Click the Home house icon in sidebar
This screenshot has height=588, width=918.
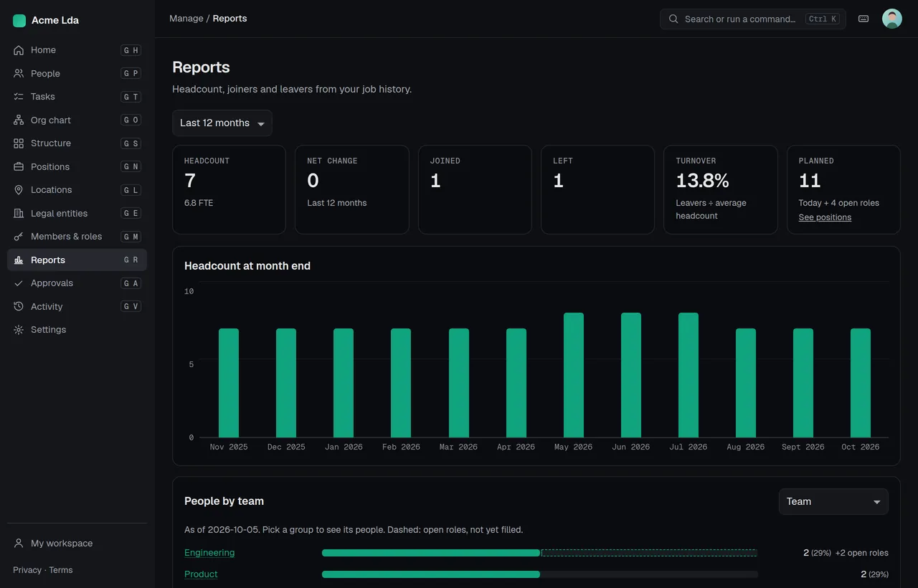pyautogui.click(x=19, y=50)
